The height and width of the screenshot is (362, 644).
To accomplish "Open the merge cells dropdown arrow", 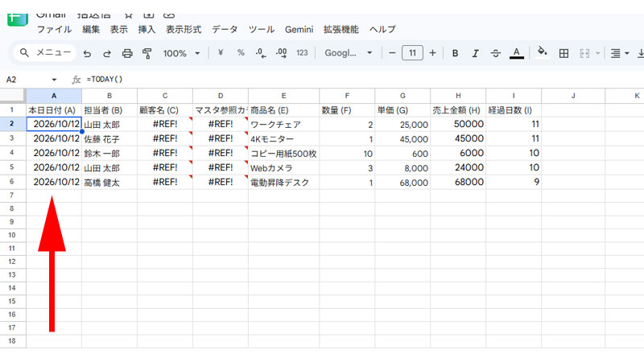I will point(597,53).
